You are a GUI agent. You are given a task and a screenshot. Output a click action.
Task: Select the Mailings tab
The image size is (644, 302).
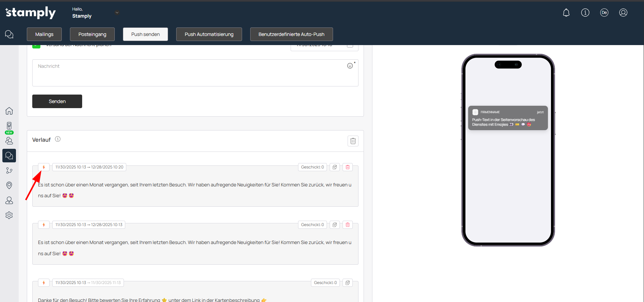click(44, 34)
